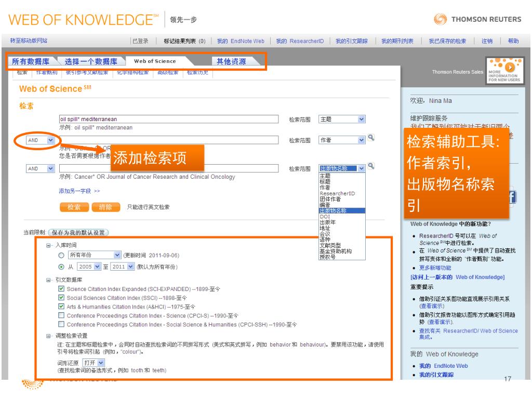
Task: Open 词形还原 打开 dropdown
Action: 94,363
